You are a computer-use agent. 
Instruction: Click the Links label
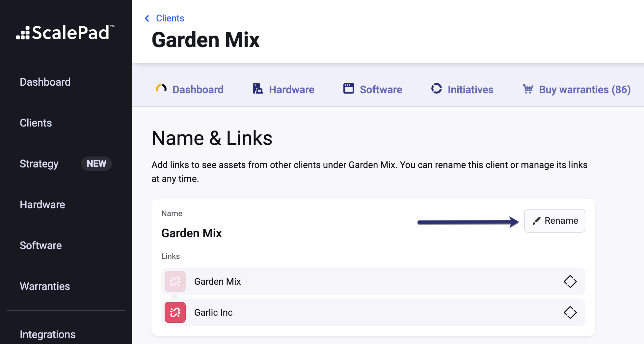click(171, 256)
